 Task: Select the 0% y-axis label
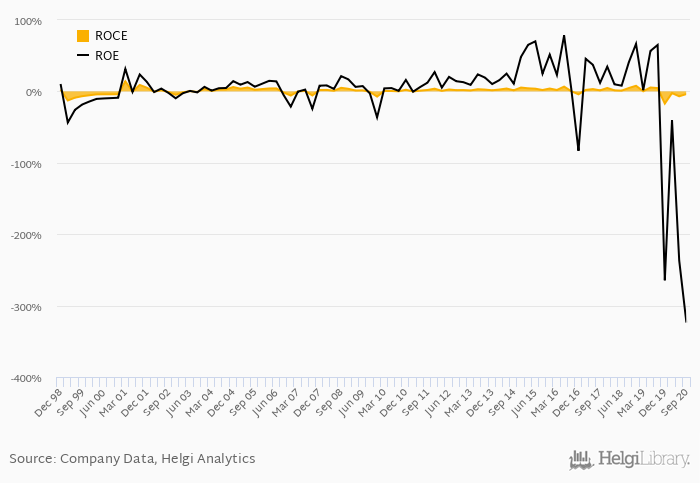coord(33,92)
